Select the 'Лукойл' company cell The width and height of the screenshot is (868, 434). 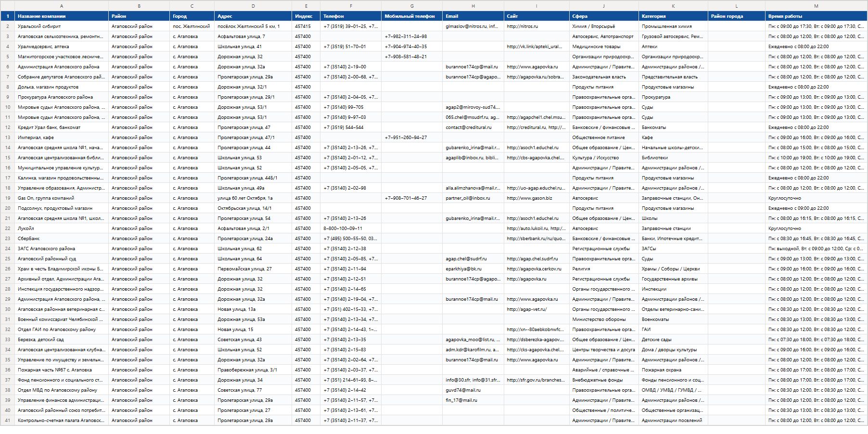coord(62,229)
